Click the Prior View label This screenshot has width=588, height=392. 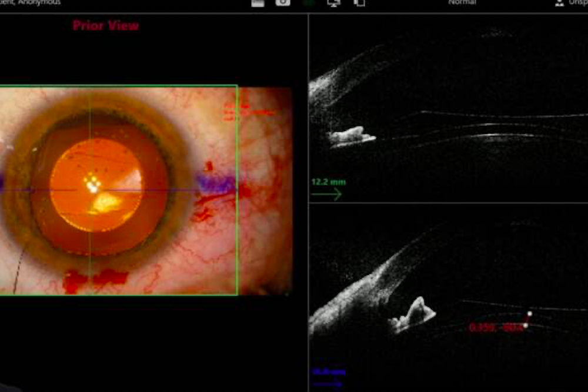[x=106, y=26]
